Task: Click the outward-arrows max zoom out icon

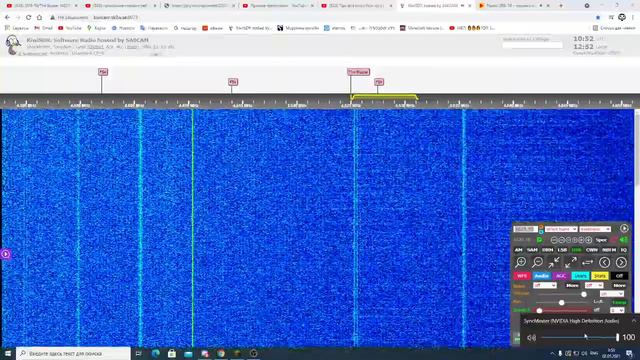Action: [x=571, y=262]
